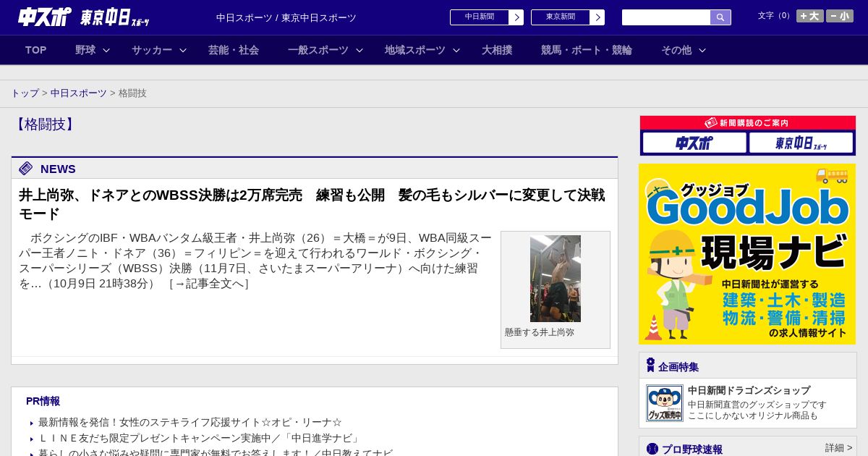Image resolution: width=868 pixels, height=456 pixels.
Task: Open 競馬・ボート・競輪 navigation item
Action: tap(587, 50)
